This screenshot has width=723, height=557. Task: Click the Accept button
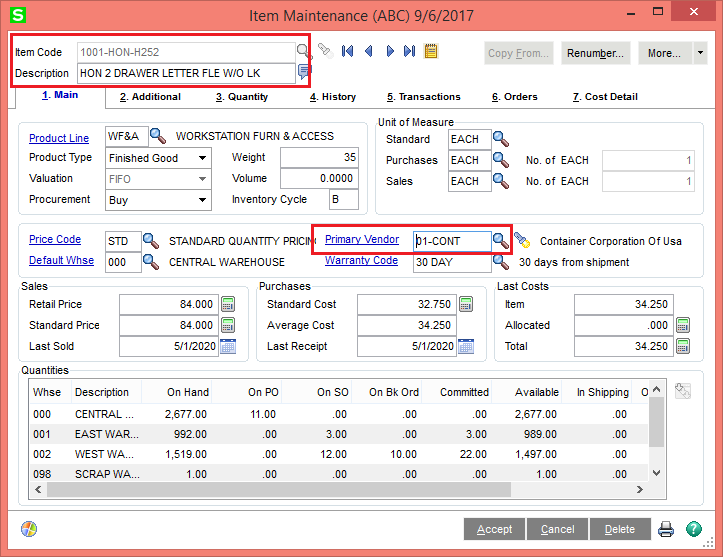click(x=494, y=529)
